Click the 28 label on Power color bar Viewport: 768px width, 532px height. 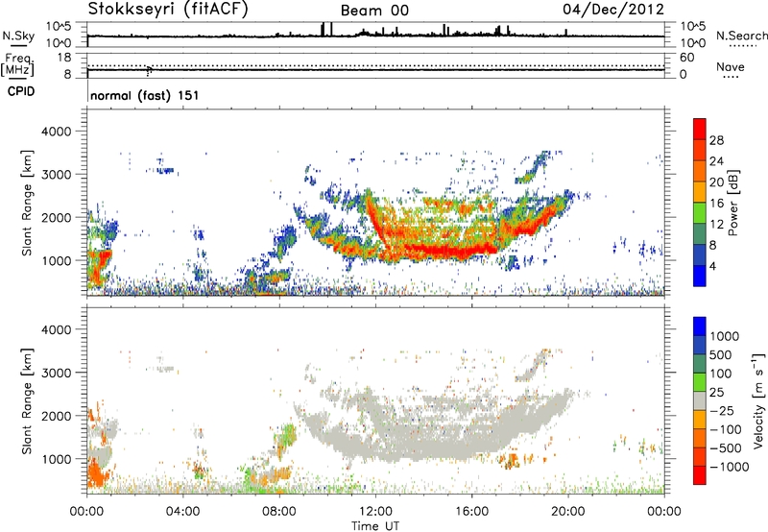[x=716, y=140]
